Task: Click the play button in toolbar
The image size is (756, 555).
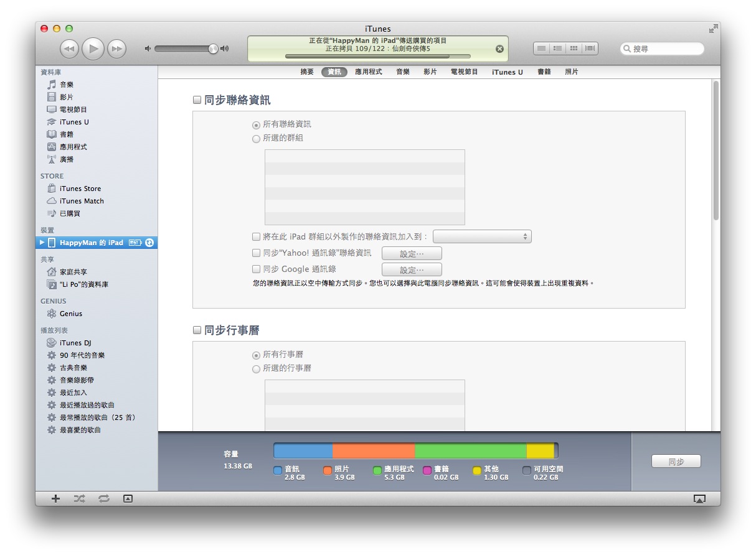Action: point(93,49)
